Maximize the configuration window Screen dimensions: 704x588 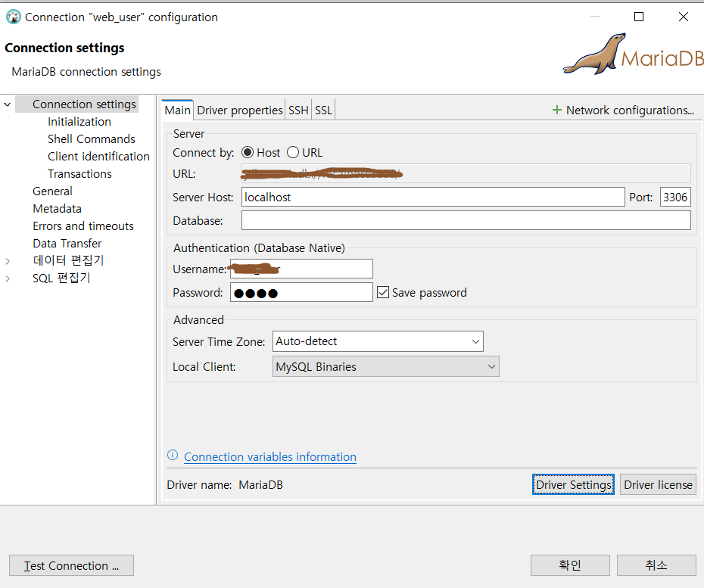click(638, 17)
